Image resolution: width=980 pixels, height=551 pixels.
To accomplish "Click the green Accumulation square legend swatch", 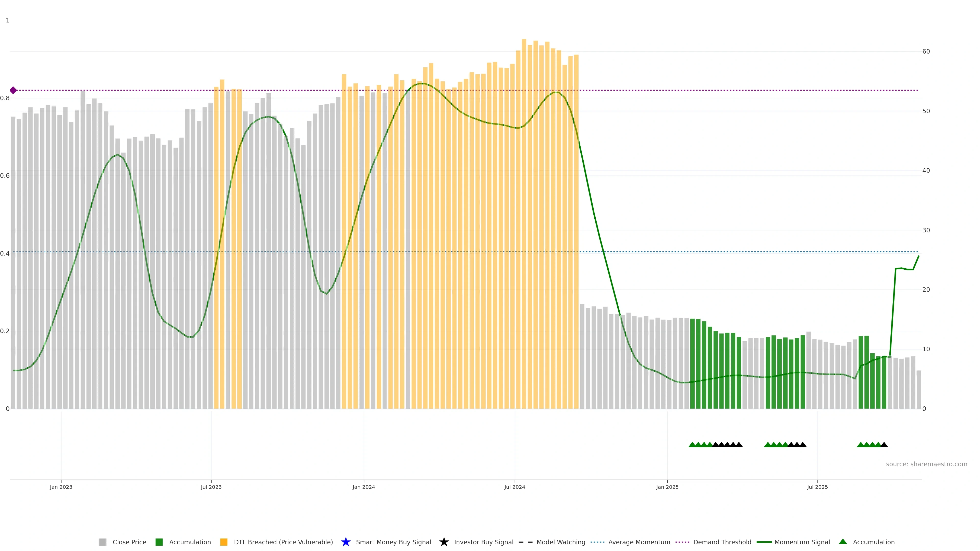I will click(159, 542).
